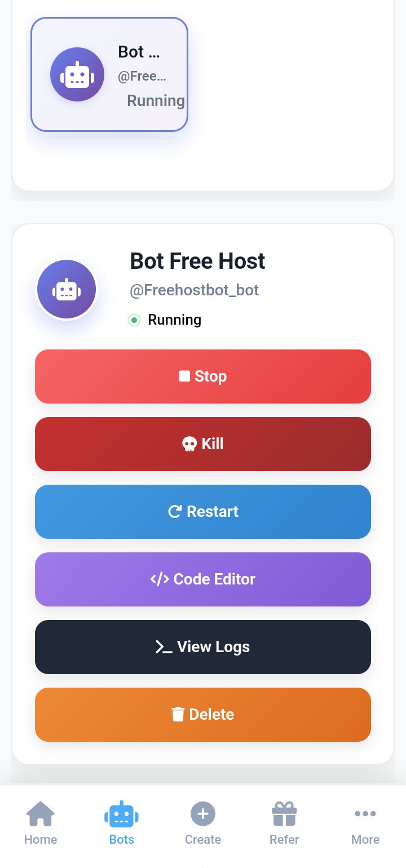Open the Refer gift icon
Viewport: 406px width, 868px height.
tap(284, 814)
